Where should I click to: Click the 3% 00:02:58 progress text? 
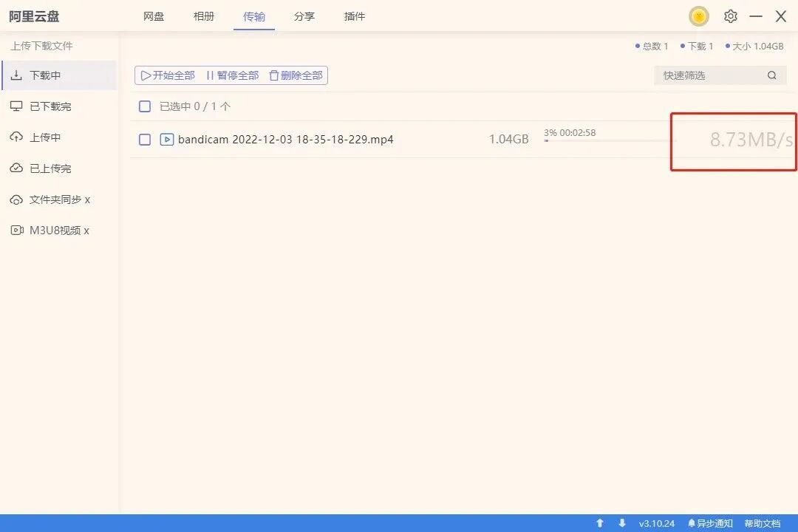pos(570,133)
